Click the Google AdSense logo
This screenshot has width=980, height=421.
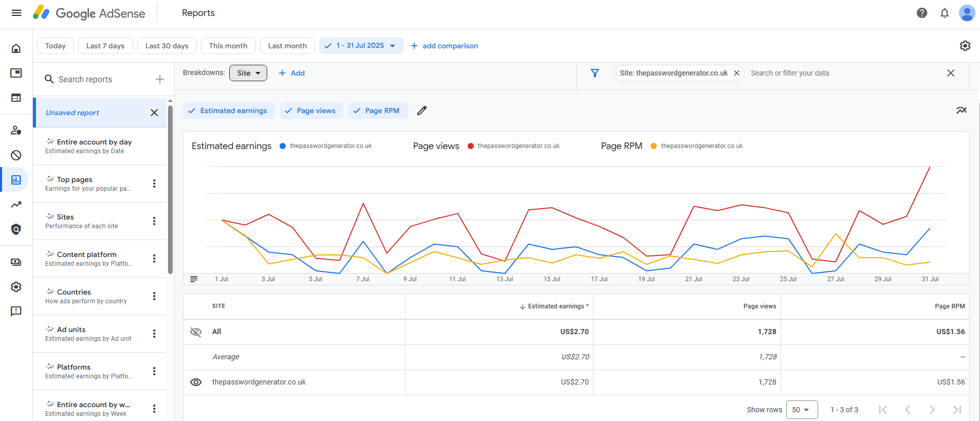click(x=89, y=13)
